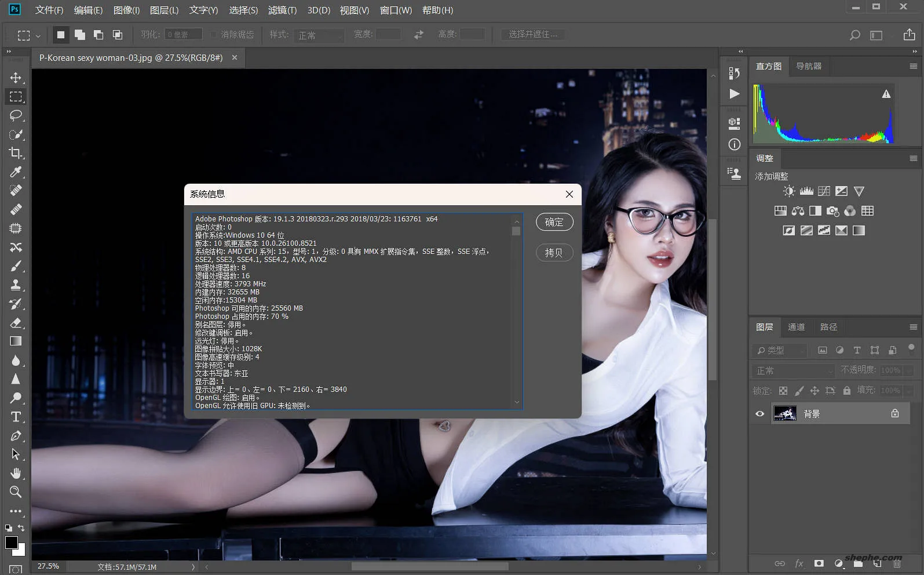Click the Photo Filter adjustment icon
This screenshot has width=924, height=575.
[832, 211]
